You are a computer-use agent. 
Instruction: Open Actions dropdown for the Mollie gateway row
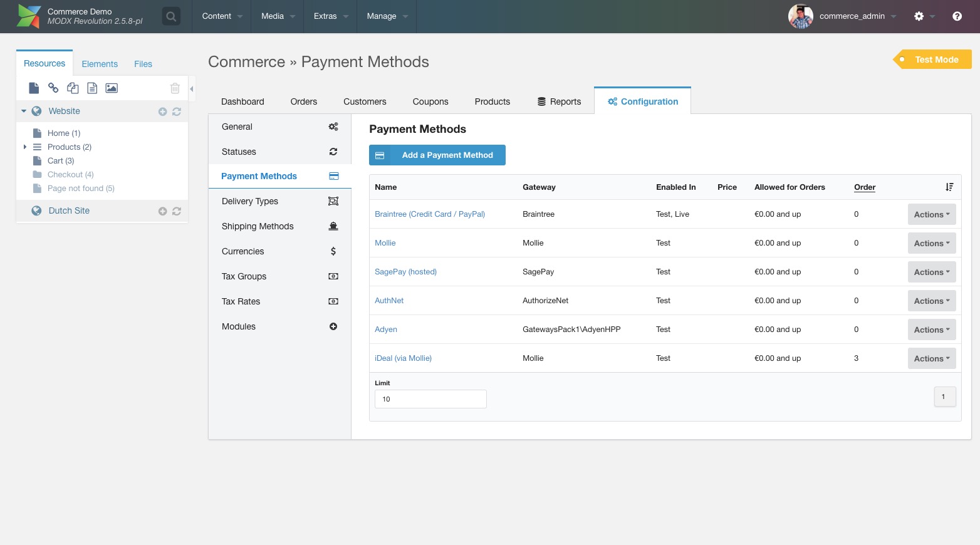pyautogui.click(x=932, y=243)
